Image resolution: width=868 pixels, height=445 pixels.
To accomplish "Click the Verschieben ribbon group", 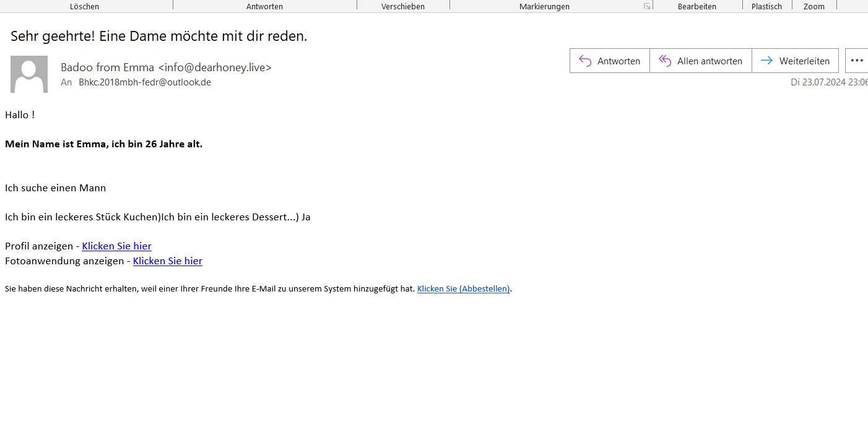I will tap(403, 6).
